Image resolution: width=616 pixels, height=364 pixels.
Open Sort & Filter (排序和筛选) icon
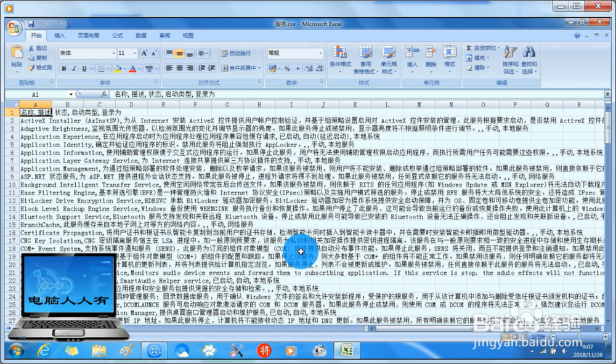[510, 52]
